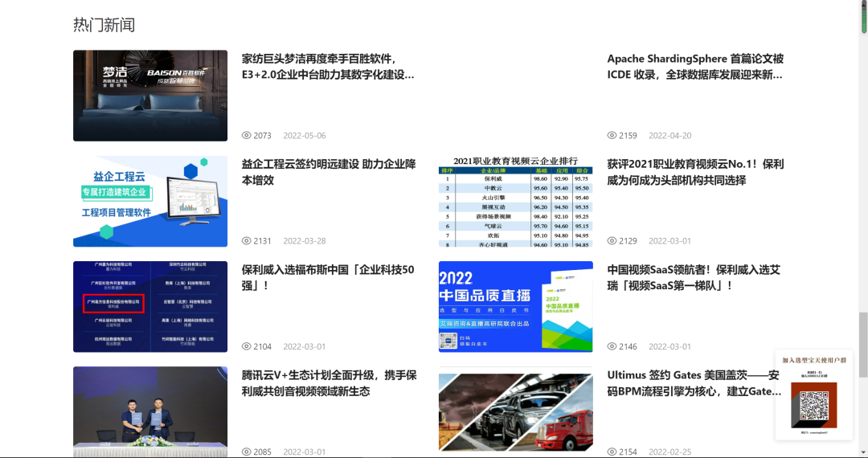Click the eye view icon beside 2104
The height and width of the screenshot is (458, 868).
(x=247, y=347)
